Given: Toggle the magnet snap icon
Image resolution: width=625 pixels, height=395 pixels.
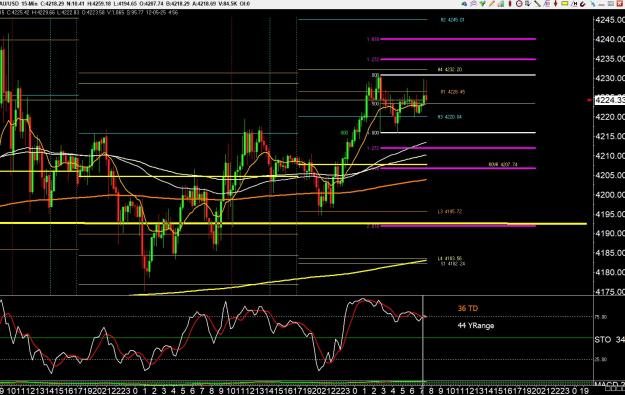Looking at the screenshot, I should (582, 4).
